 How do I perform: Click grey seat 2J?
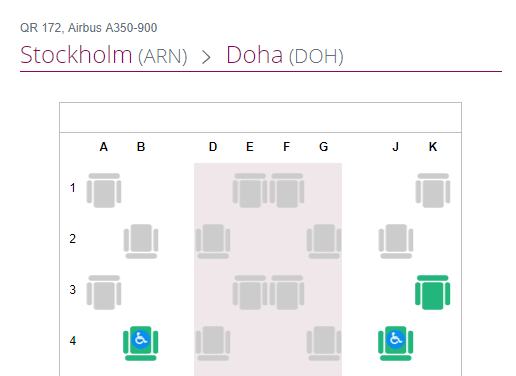pos(396,241)
